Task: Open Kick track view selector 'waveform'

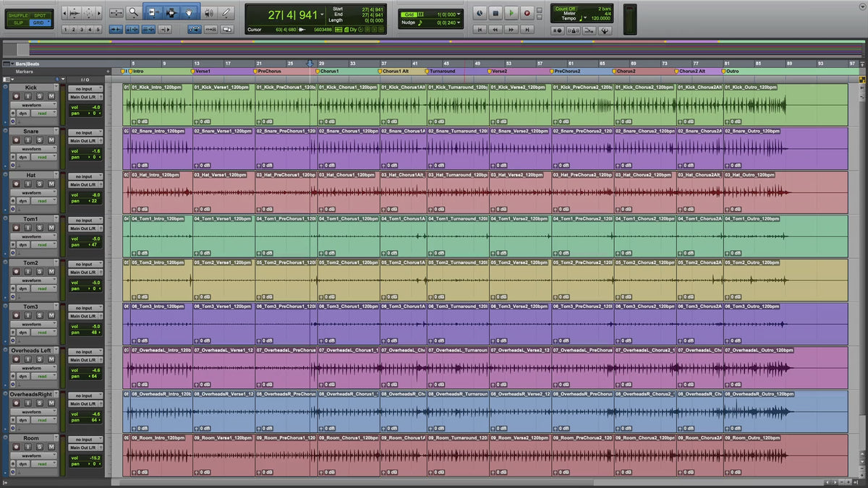Action: click(x=31, y=105)
